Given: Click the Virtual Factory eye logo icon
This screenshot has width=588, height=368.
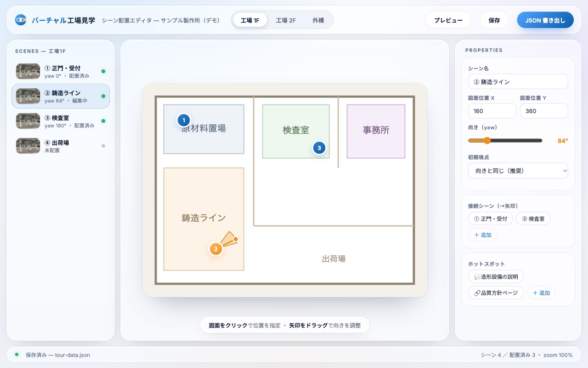Looking at the screenshot, I should (x=21, y=20).
